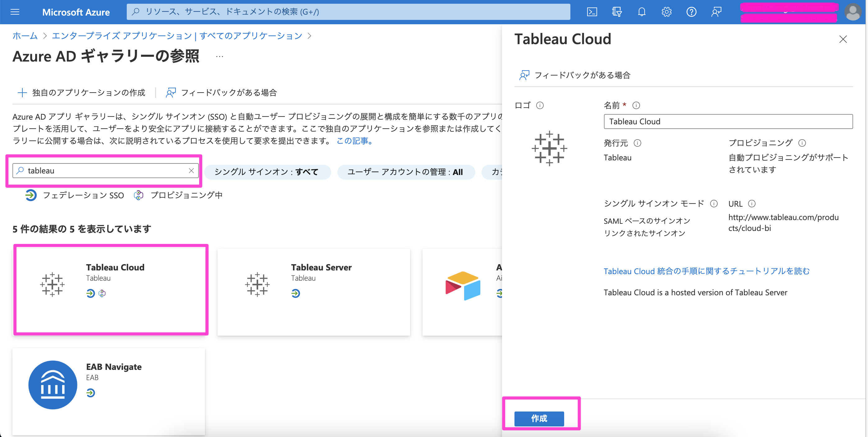Image resolution: width=868 pixels, height=437 pixels.
Task: Click the info icon beside 名前
Action: [636, 105]
